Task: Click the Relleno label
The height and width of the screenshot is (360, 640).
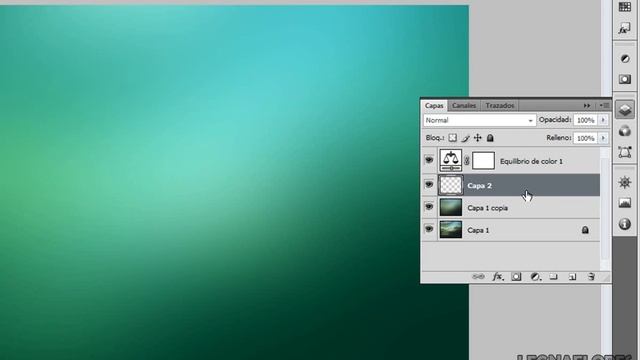Action: point(558,138)
